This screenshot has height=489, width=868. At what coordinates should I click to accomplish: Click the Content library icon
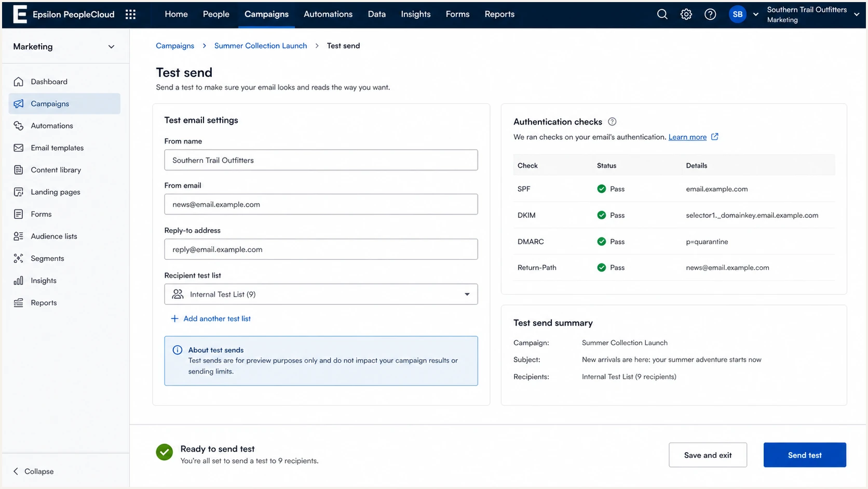19,170
